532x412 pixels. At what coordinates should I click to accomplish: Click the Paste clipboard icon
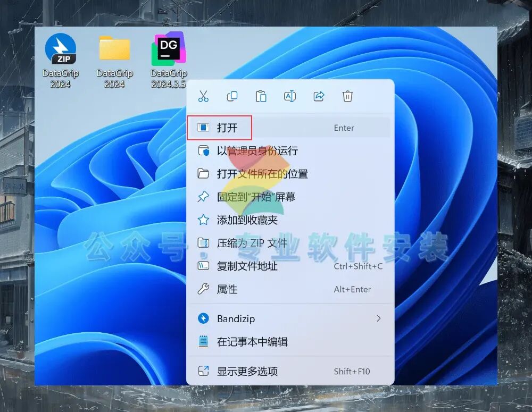tap(261, 96)
